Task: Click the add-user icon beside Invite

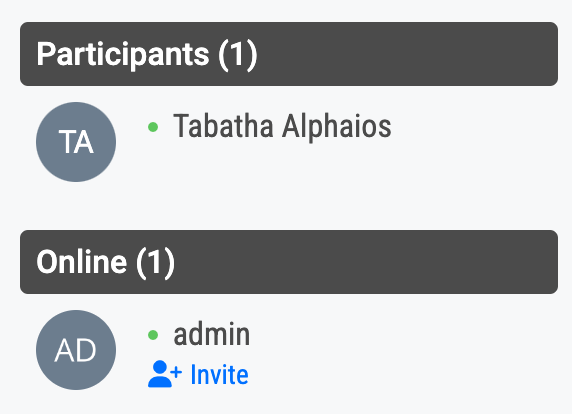Action: point(165,374)
